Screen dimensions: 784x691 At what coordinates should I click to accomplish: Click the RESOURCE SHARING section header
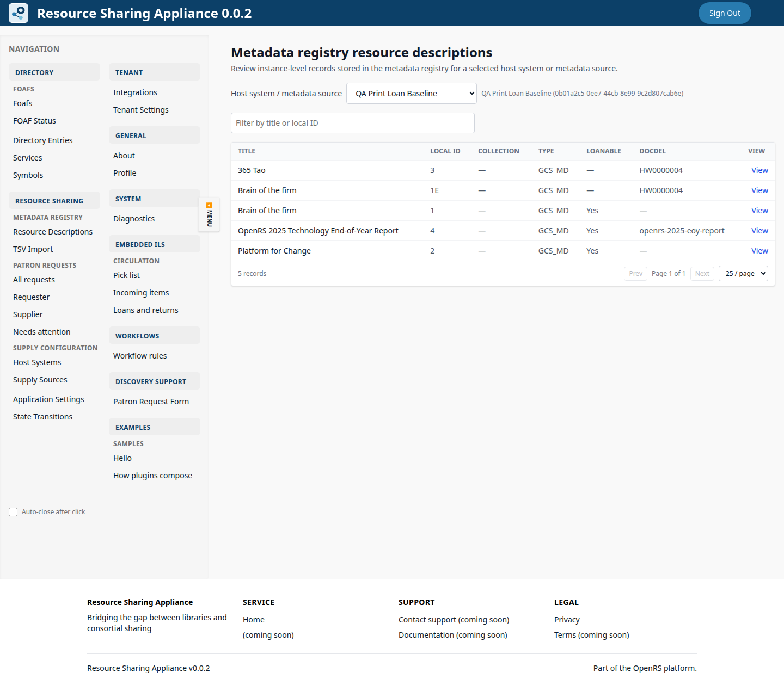coord(54,201)
